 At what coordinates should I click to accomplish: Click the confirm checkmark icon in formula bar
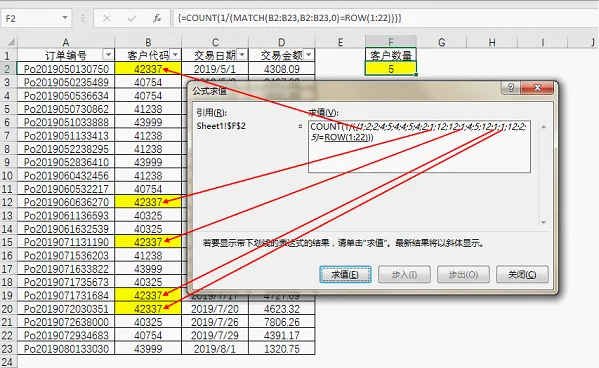pos(132,18)
